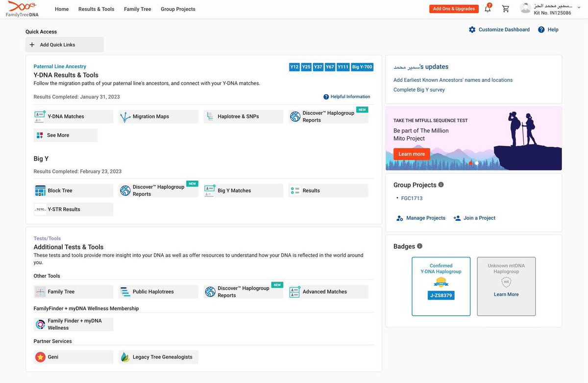
Task: Click the Block Tree icon
Action: (x=40, y=191)
